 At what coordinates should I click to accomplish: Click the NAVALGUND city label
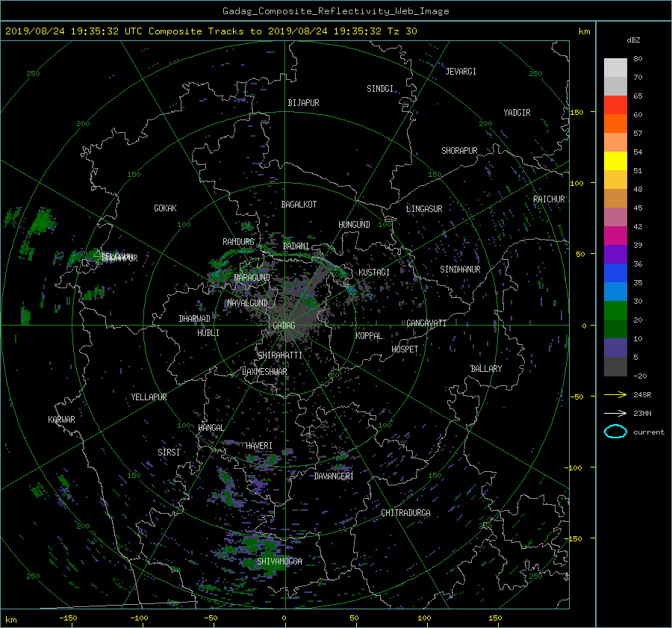[x=247, y=303]
